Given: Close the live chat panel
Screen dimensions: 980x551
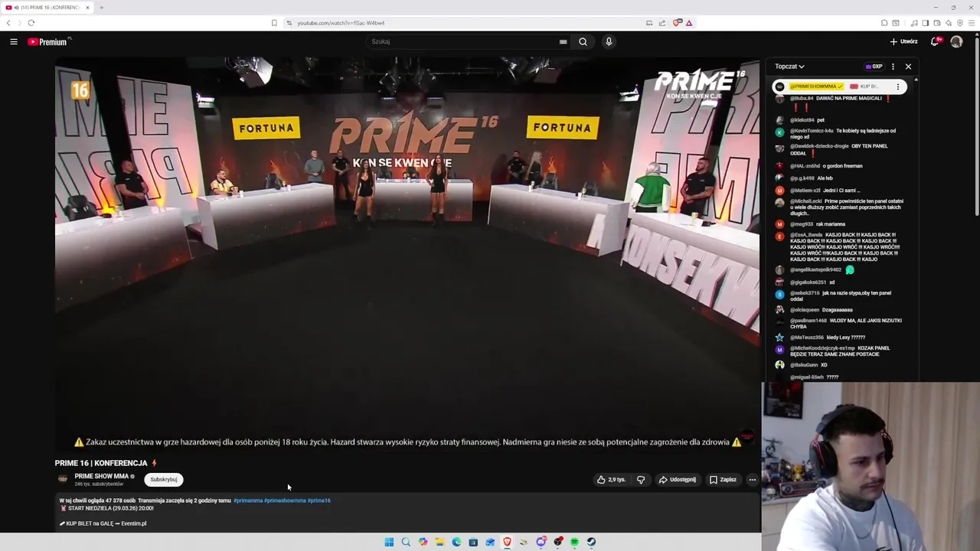Looking at the screenshot, I should coord(908,67).
